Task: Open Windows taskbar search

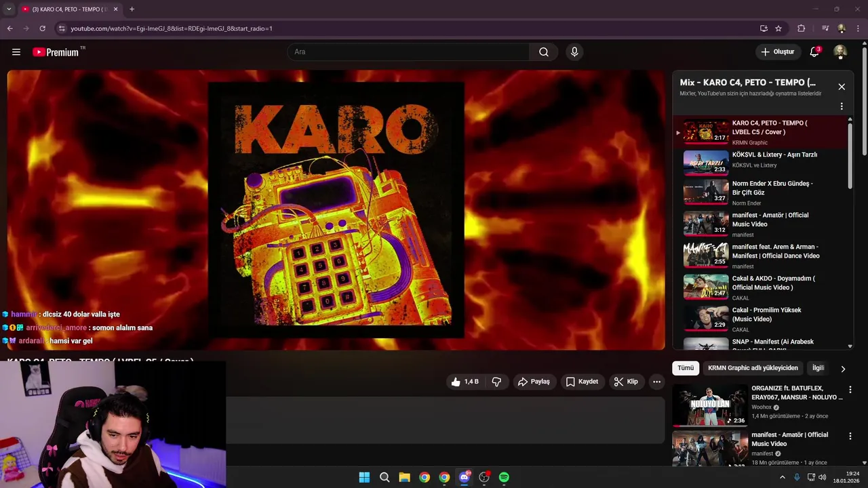Action: (384, 477)
